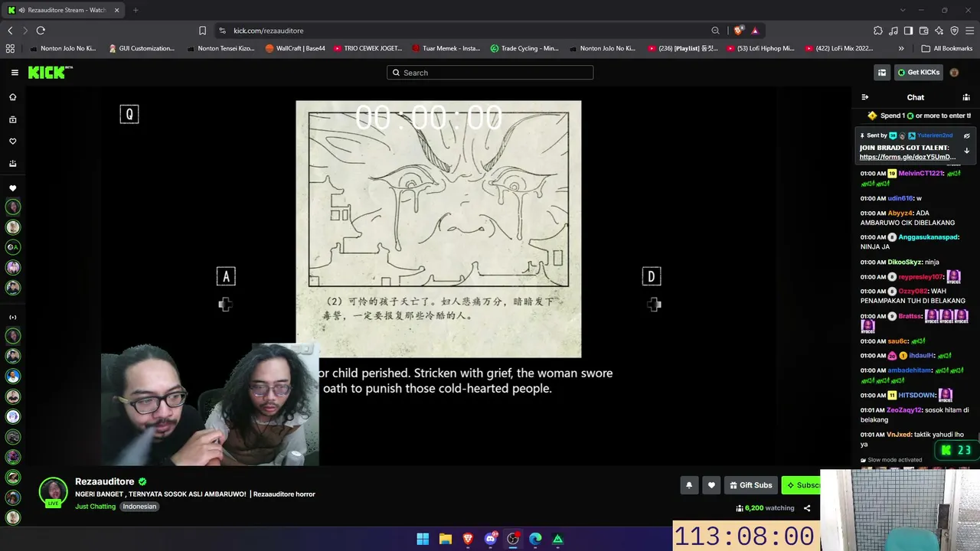This screenshot has width=980, height=551.
Task: Open Brave Shields icon
Action: tap(738, 31)
